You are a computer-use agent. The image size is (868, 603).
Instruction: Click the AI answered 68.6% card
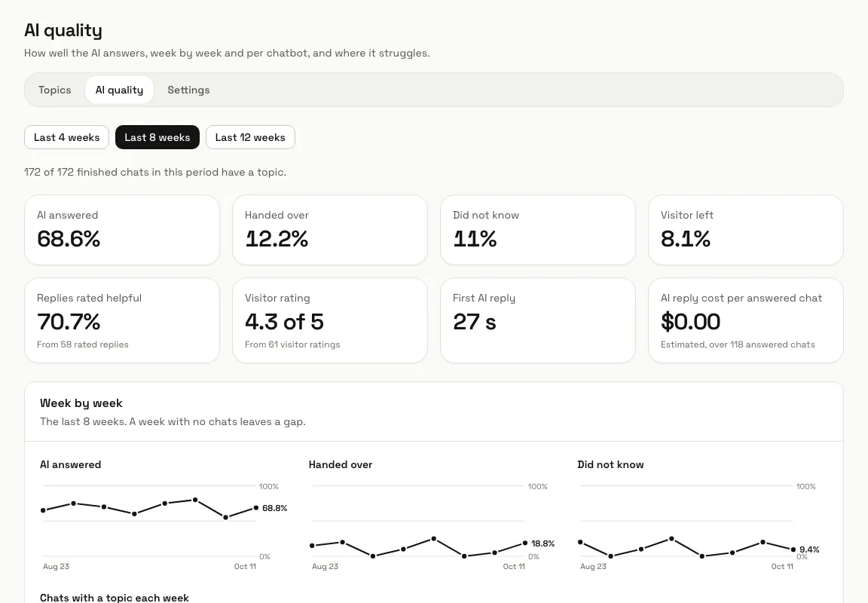[122, 230]
